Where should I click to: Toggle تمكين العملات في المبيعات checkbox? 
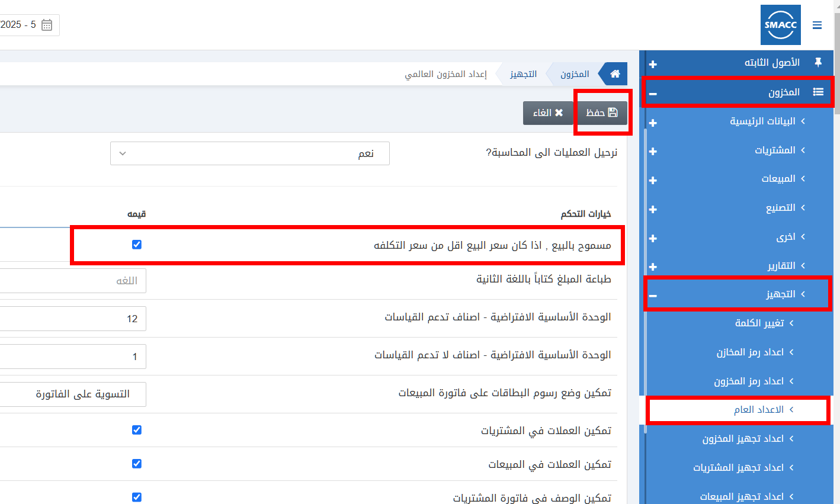[137, 464]
